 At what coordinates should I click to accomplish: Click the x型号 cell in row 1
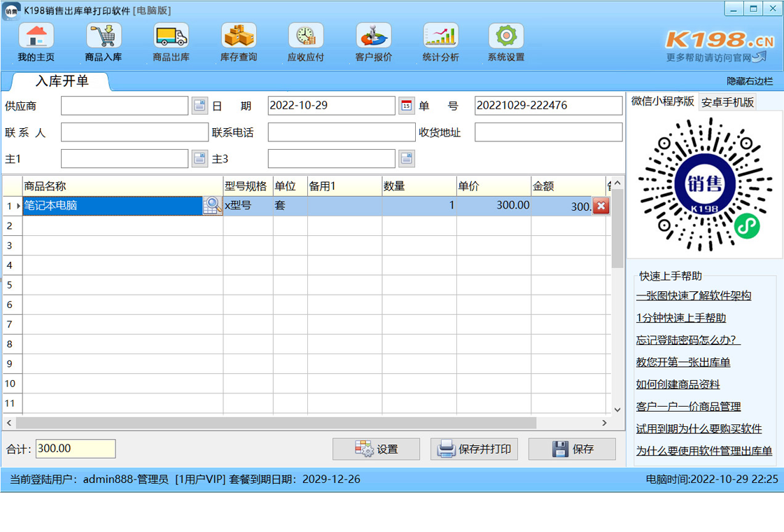(248, 206)
